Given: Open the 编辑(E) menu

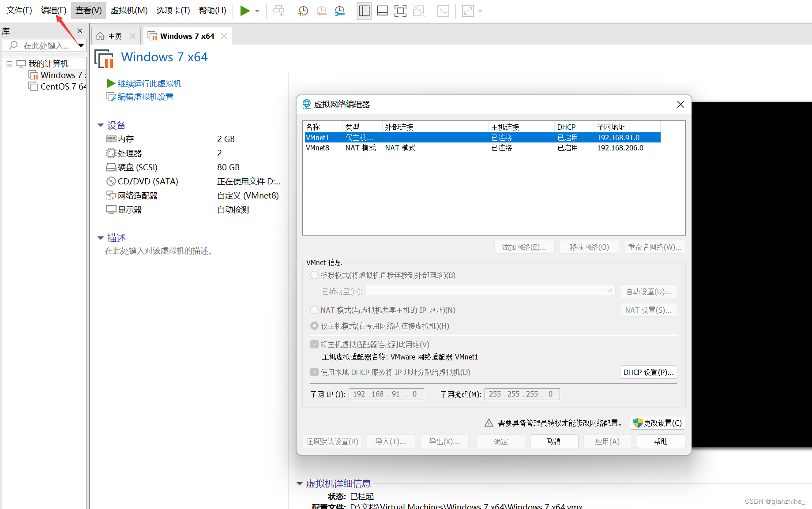Looking at the screenshot, I should coord(53,10).
